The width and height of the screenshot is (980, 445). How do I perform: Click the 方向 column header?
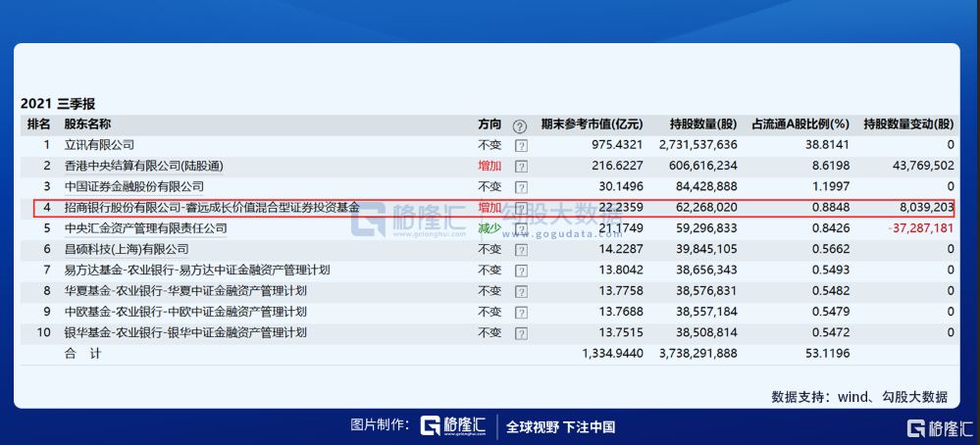pos(490,124)
